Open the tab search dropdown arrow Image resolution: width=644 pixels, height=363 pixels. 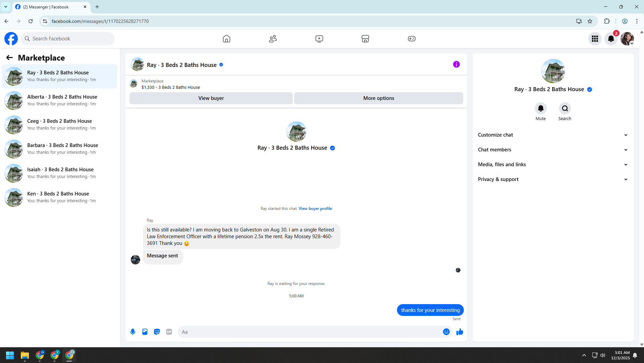(x=6, y=7)
